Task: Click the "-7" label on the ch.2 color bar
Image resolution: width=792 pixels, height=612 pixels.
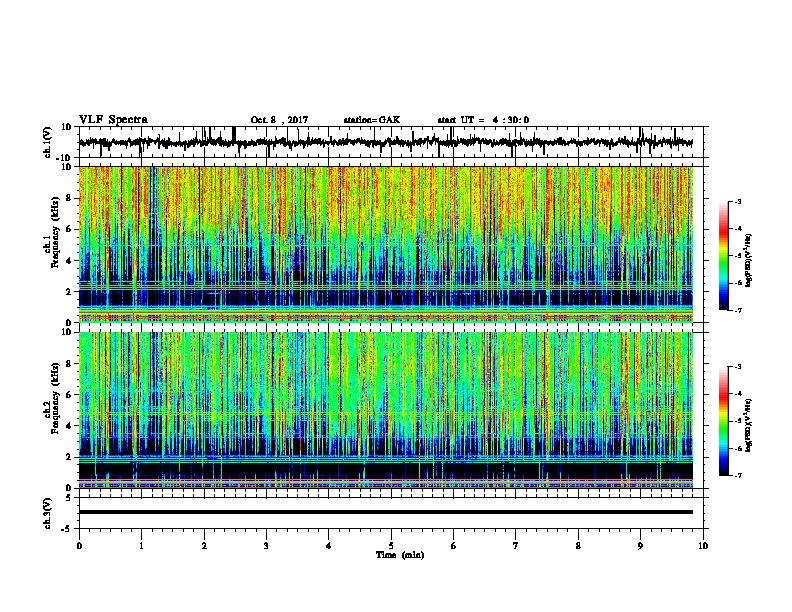Action: [737, 476]
